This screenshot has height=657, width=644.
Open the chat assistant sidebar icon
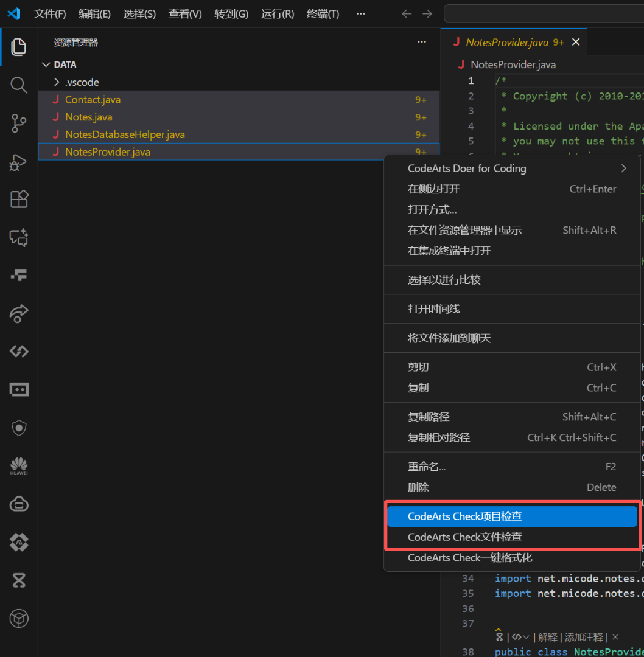(19, 238)
